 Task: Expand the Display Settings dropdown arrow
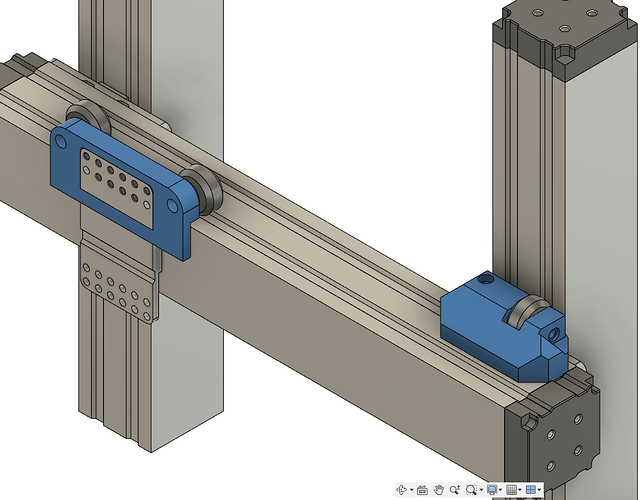pyautogui.click(x=500, y=490)
